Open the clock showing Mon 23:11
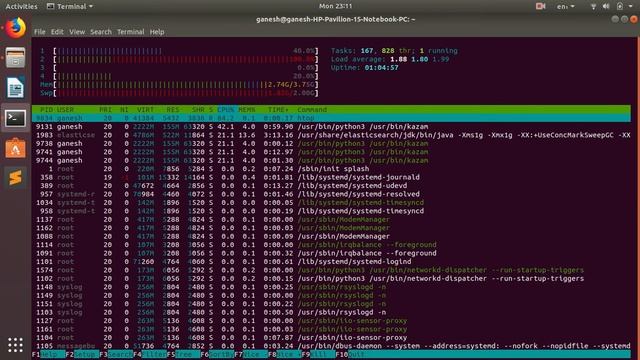This screenshot has height=360, width=640. (x=336, y=6)
